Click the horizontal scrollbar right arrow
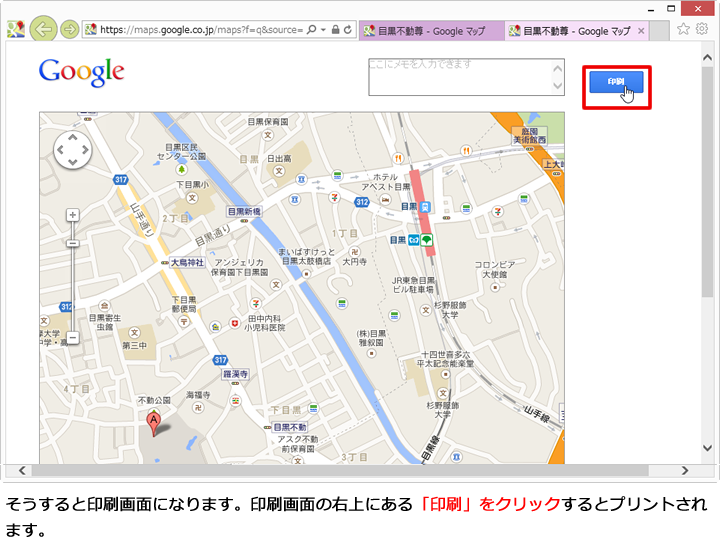 685,471
